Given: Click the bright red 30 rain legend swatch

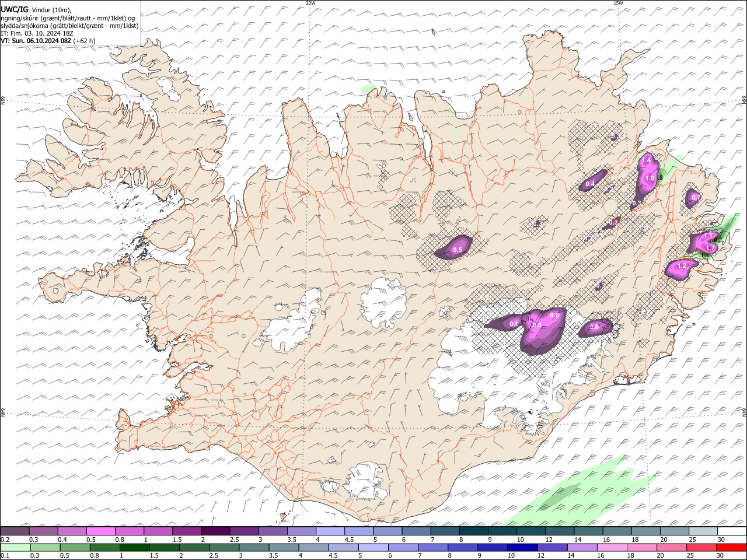Looking at the screenshot, I should (x=732, y=548).
